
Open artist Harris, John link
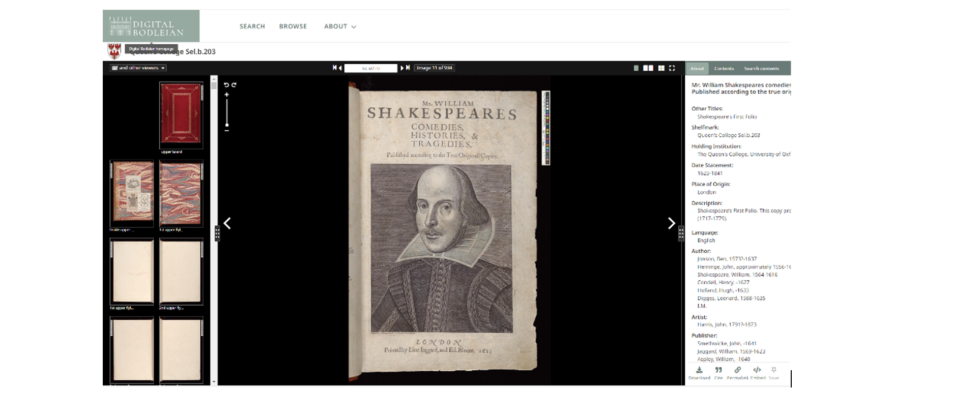(727, 324)
